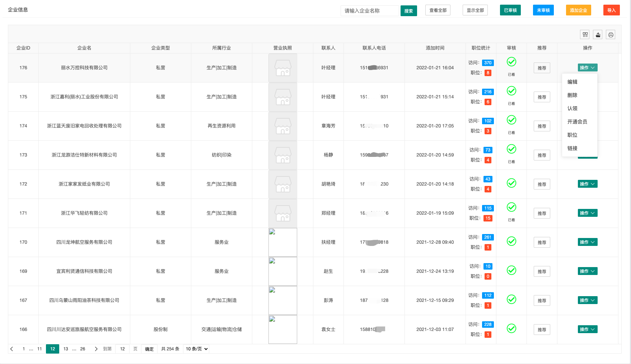Click license placeholder image for company 173
The width and height of the screenshot is (631, 364).
pos(283,155)
